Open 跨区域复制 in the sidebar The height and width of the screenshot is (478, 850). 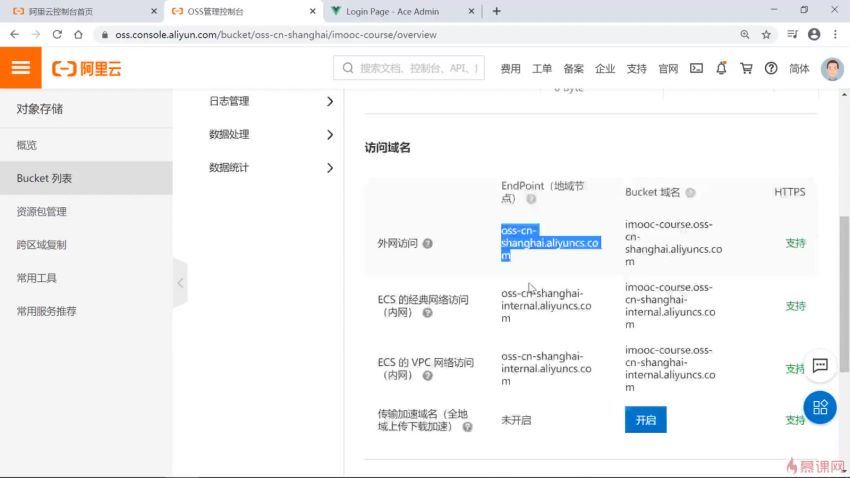pos(86,245)
